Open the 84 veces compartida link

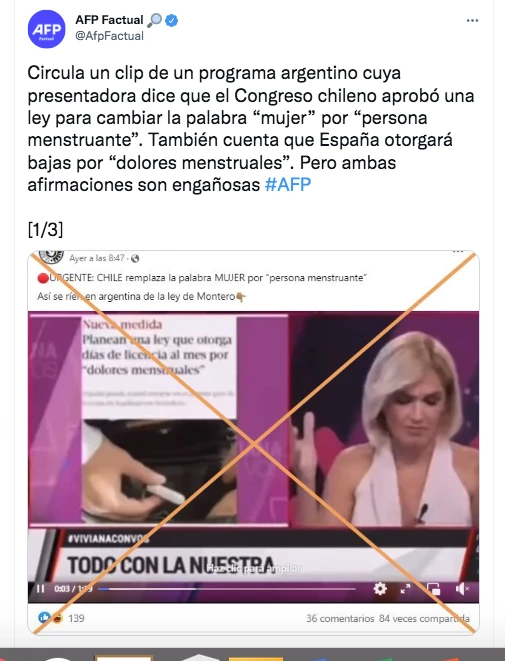(x=424, y=618)
